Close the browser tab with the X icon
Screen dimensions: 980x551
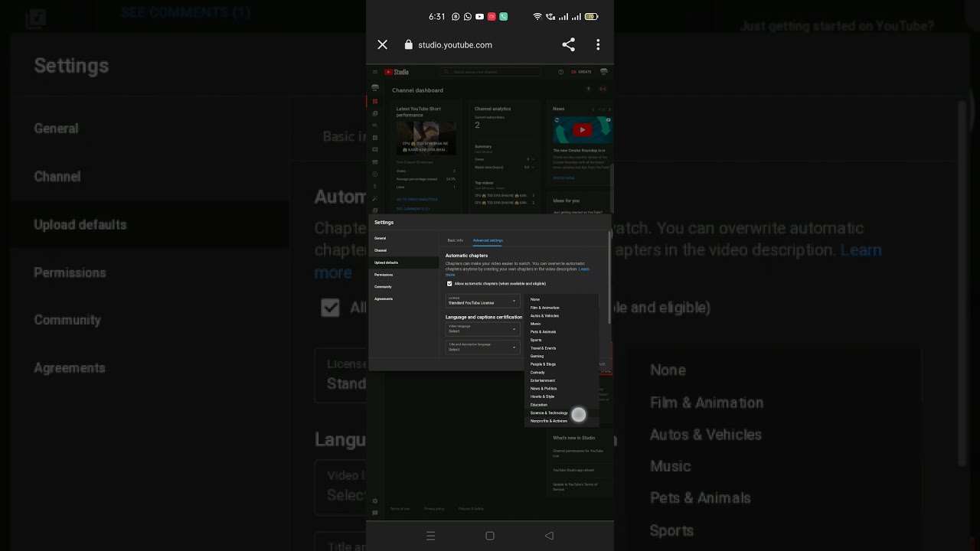[383, 45]
